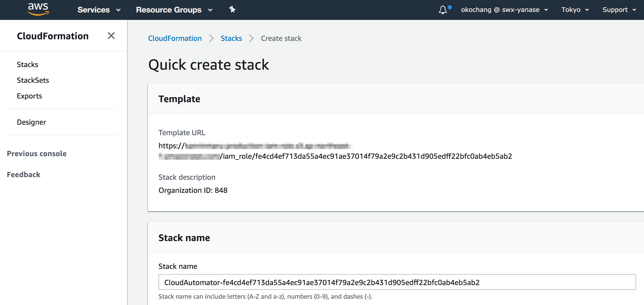Click the CloudFormation breadcrumb link
This screenshot has width=644, height=305.
[x=175, y=38]
